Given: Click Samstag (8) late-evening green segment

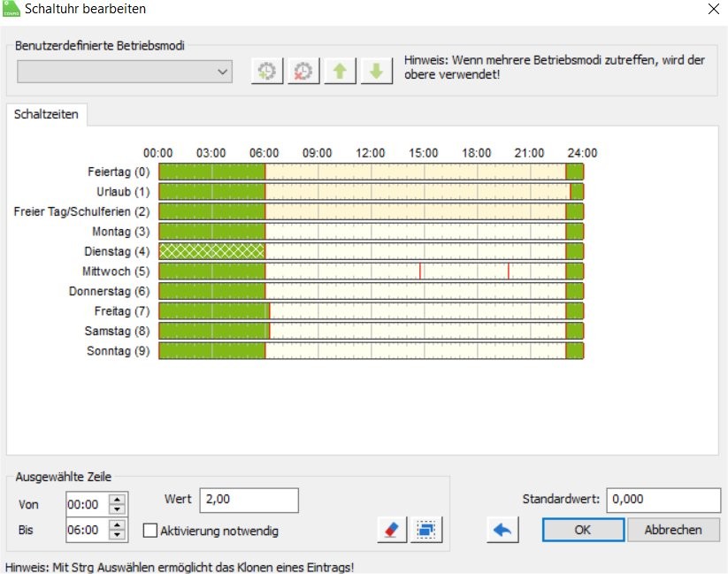Looking at the screenshot, I should tap(575, 331).
